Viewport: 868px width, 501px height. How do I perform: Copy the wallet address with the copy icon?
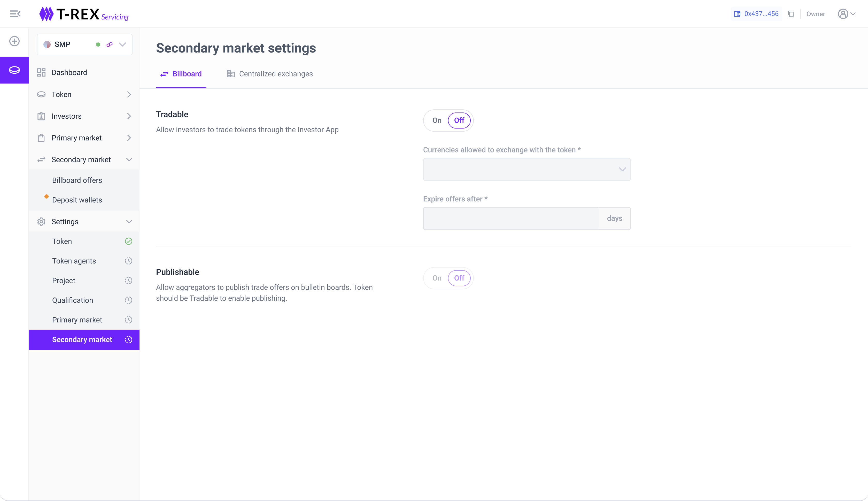point(791,14)
